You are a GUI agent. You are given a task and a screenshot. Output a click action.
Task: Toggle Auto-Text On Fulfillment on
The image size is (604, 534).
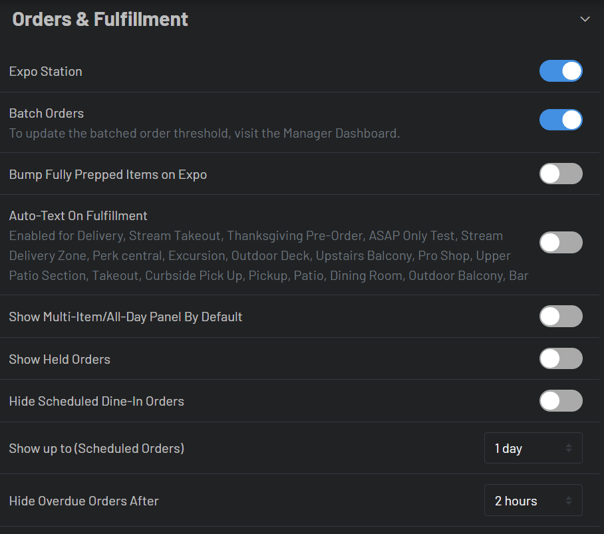click(x=561, y=242)
